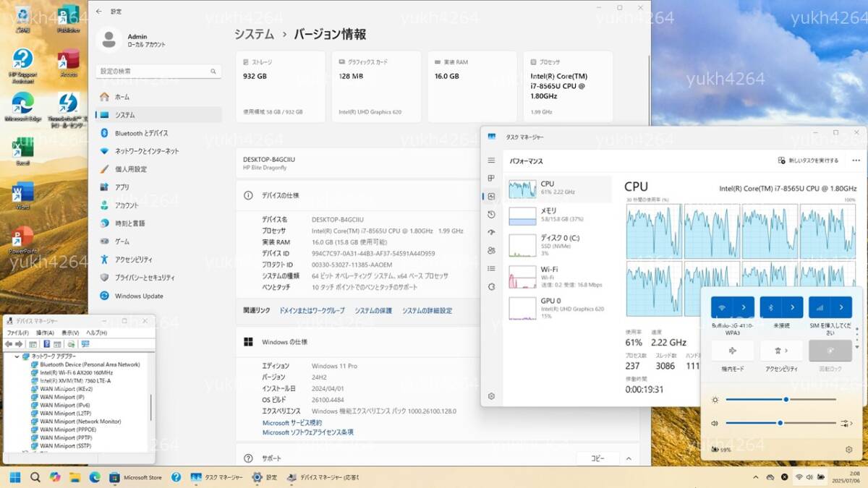This screenshot has height=488, width=868.
Task: Open 操作(A) menu in Device Manager
Action: [46, 333]
